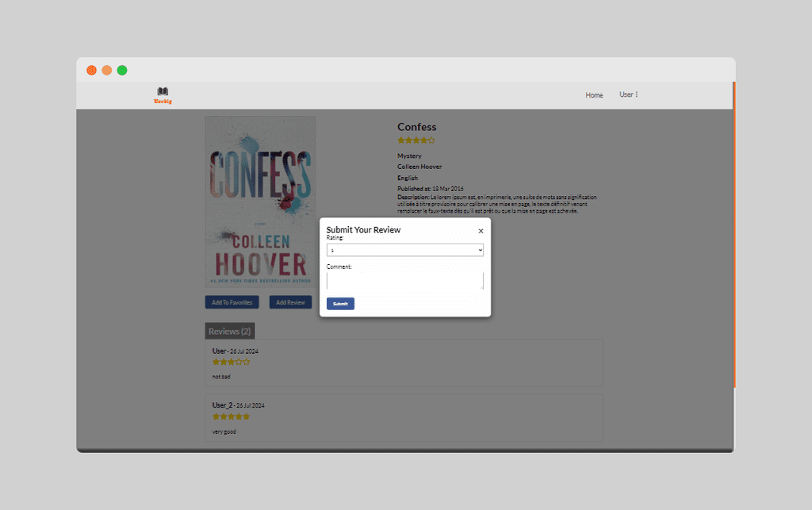Viewport: 812px width, 510px height.
Task: Click the page's orange vertical scrollbar
Action: (733, 235)
